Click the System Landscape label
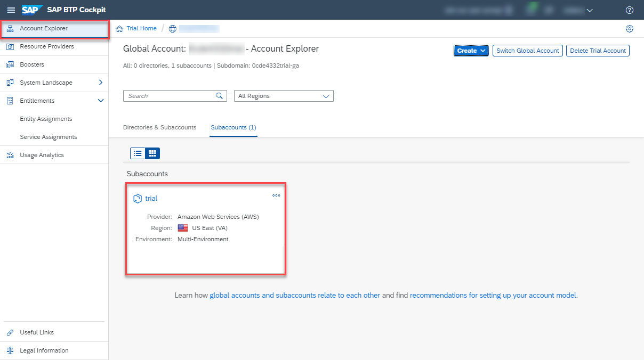The width and height of the screenshot is (644, 360). point(46,83)
